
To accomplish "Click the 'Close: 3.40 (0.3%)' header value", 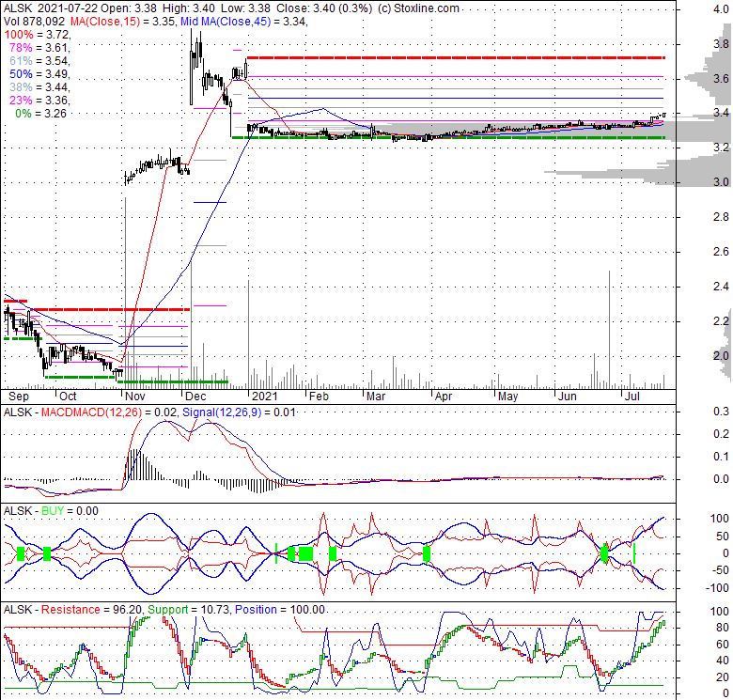I will 324,8.
